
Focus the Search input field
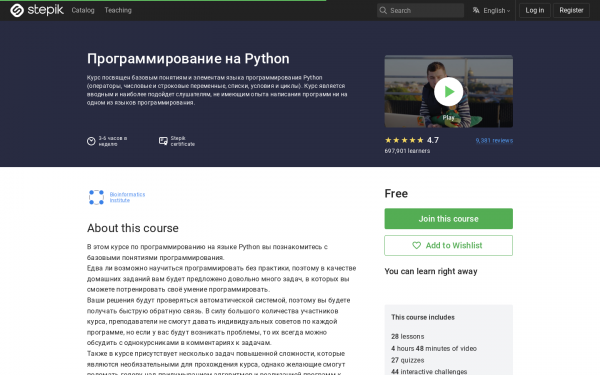click(x=420, y=11)
